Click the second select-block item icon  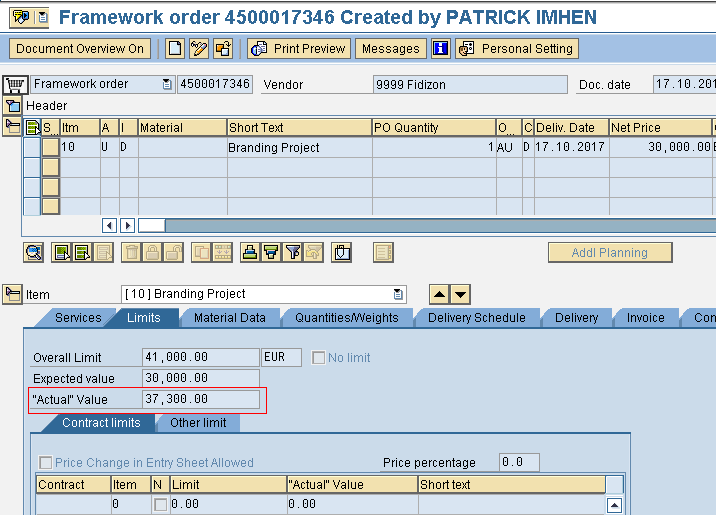tap(82, 252)
